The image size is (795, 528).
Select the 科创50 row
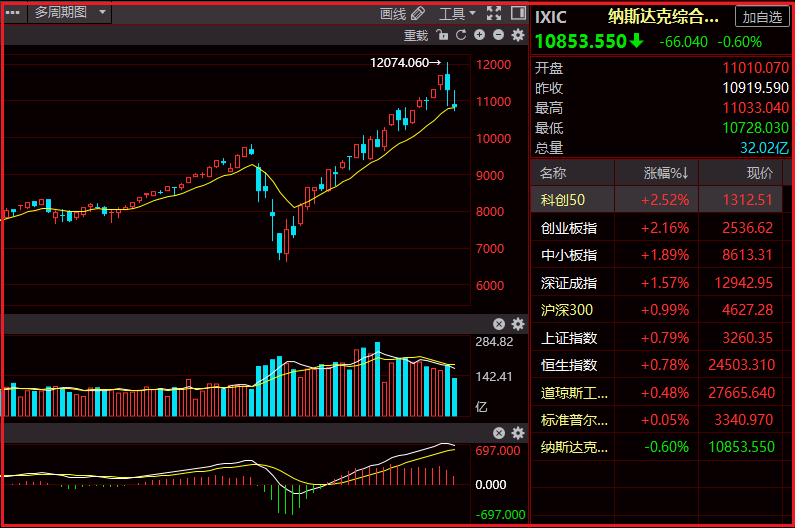tap(657, 200)
